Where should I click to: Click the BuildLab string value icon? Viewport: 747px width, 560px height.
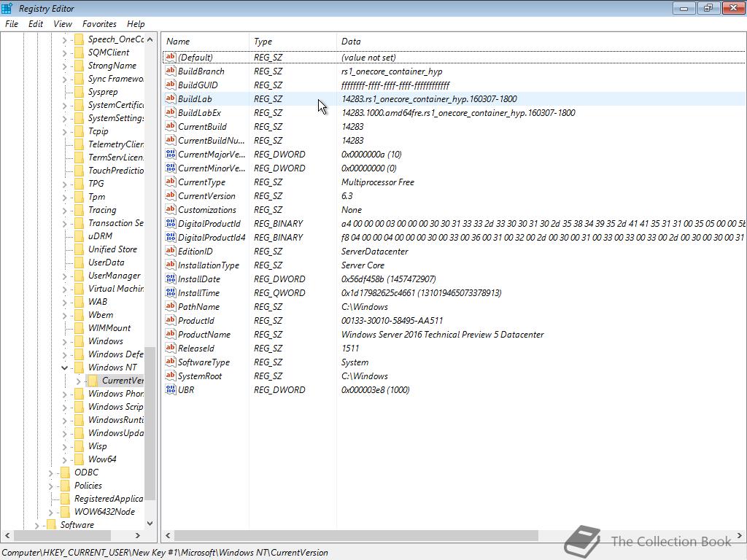click(170, 98)
